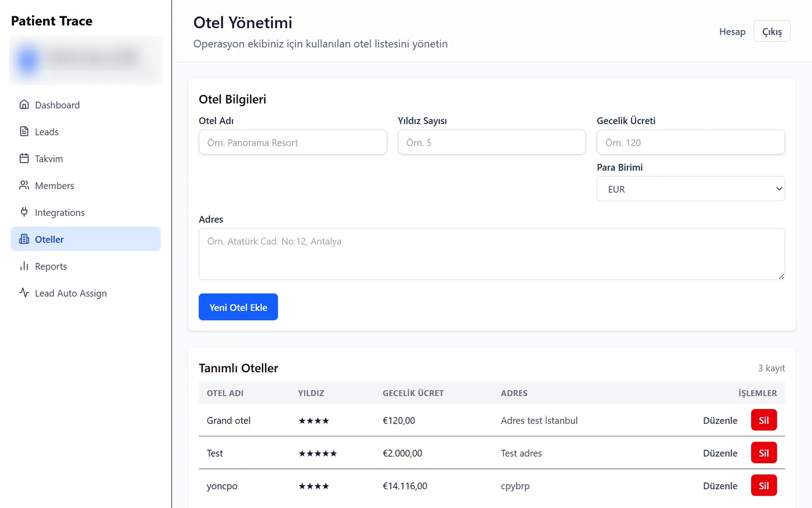Delete the Grand otel row with Sil
Viewport: 812px width, 508px height.
(x=764, y=420)
